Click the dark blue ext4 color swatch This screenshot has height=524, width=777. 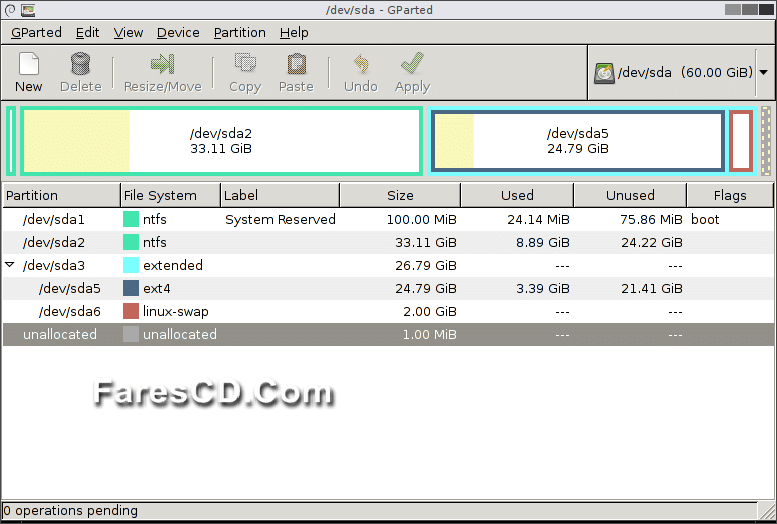[x=131, y=288]
